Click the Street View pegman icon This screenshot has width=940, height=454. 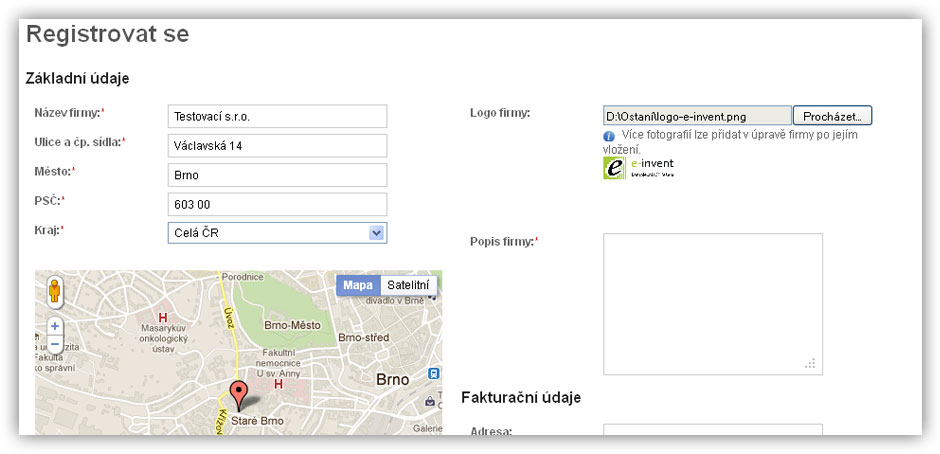click(55, 292)
